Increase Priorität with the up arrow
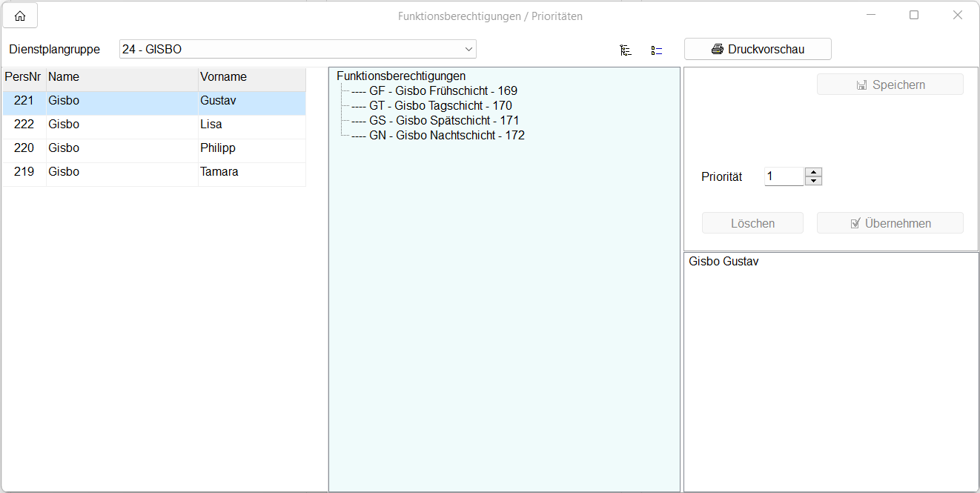 814,172
